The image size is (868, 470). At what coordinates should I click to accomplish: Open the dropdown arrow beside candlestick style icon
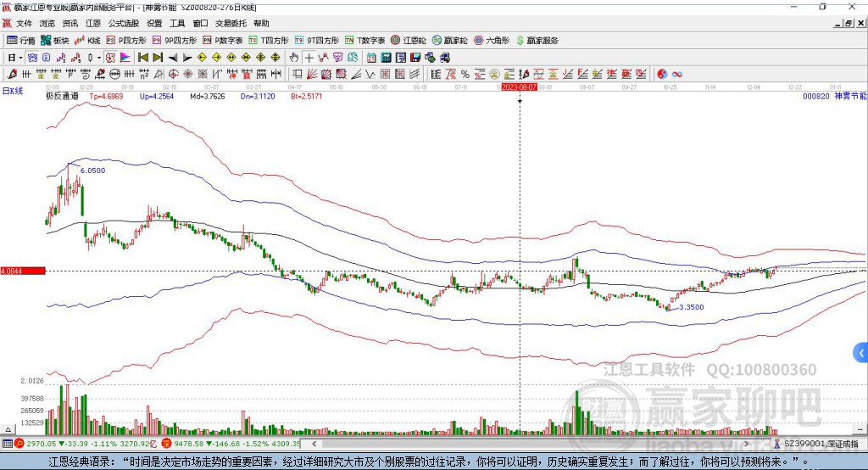click(99, 58)
